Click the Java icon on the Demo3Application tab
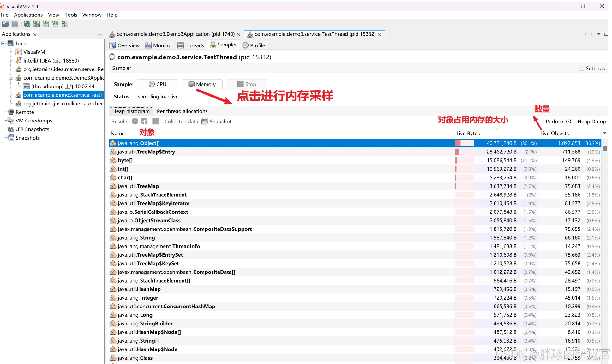The width and height of the screenshot is (612, 364). (112, 34)
